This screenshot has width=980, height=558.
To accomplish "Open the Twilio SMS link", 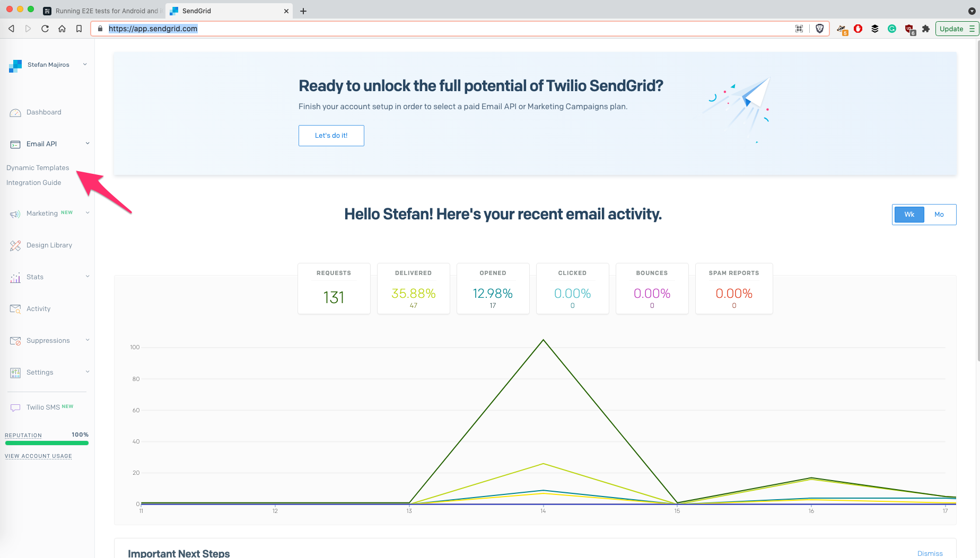I will 43,408.
